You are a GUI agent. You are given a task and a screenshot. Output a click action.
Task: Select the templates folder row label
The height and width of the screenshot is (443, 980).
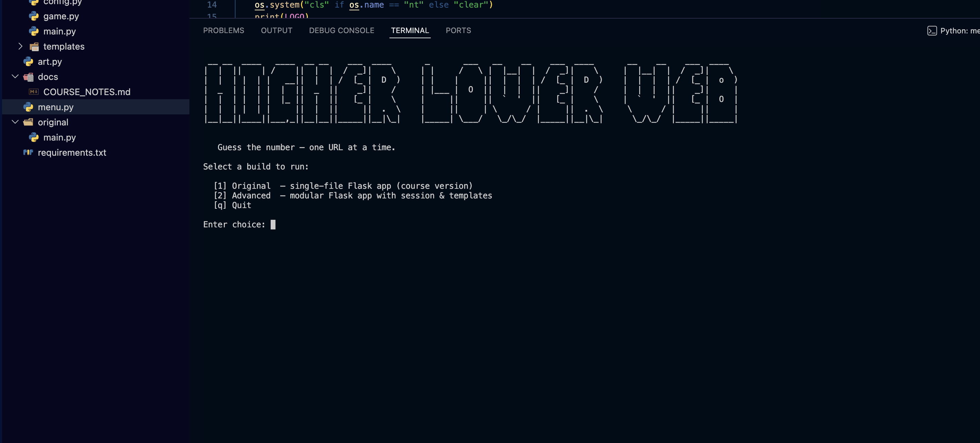(x=64, y=47)
